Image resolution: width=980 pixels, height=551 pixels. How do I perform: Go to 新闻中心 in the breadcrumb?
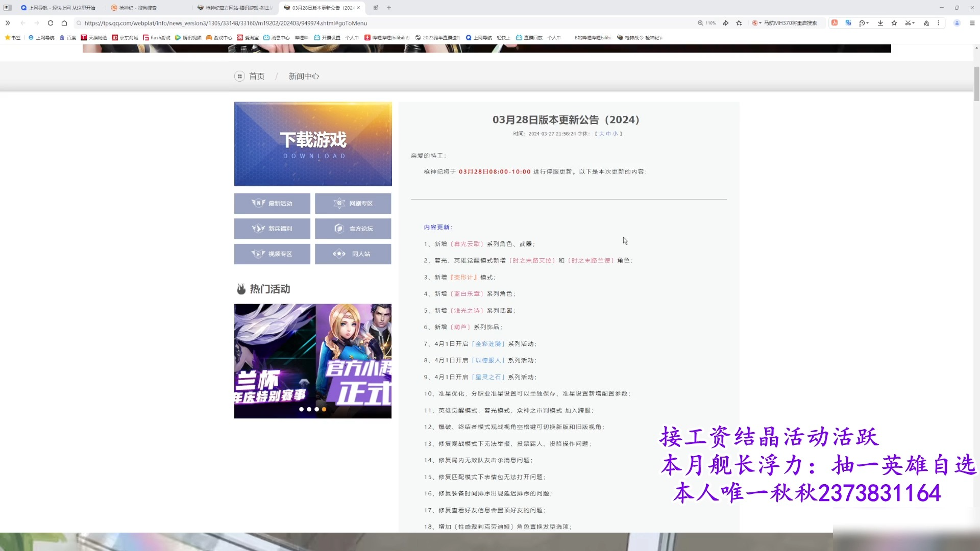coord(304,76)
